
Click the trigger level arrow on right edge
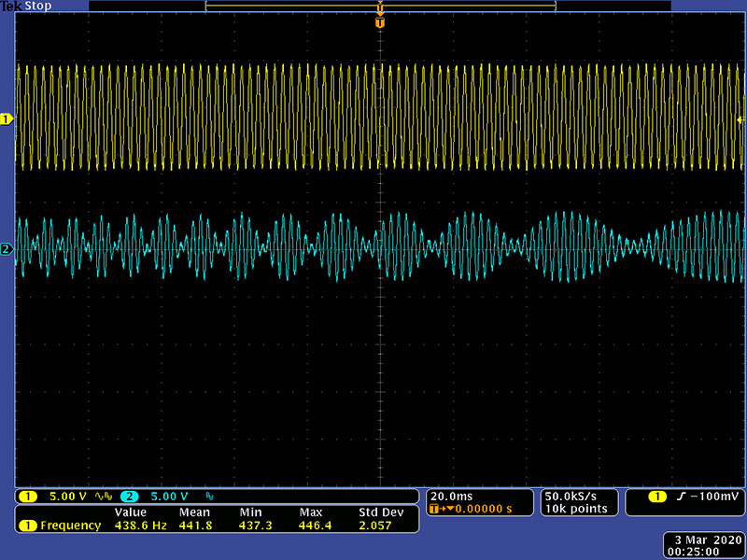click(x=741, y=120)
